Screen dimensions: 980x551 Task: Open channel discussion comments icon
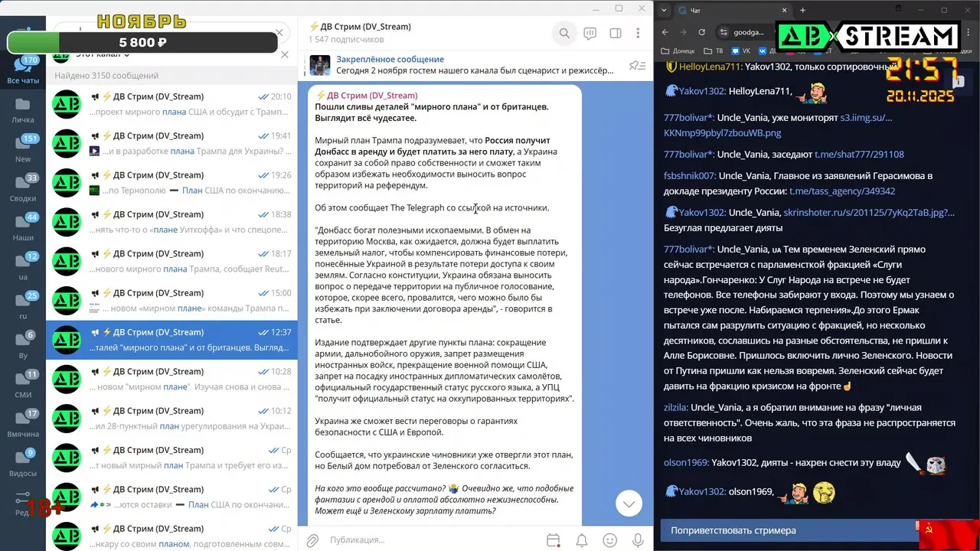[590, 34]
